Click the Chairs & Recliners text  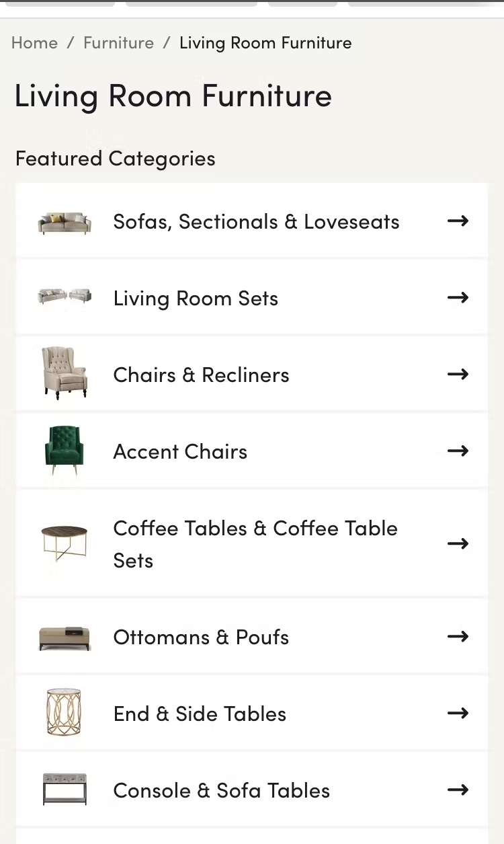(201, 375)
